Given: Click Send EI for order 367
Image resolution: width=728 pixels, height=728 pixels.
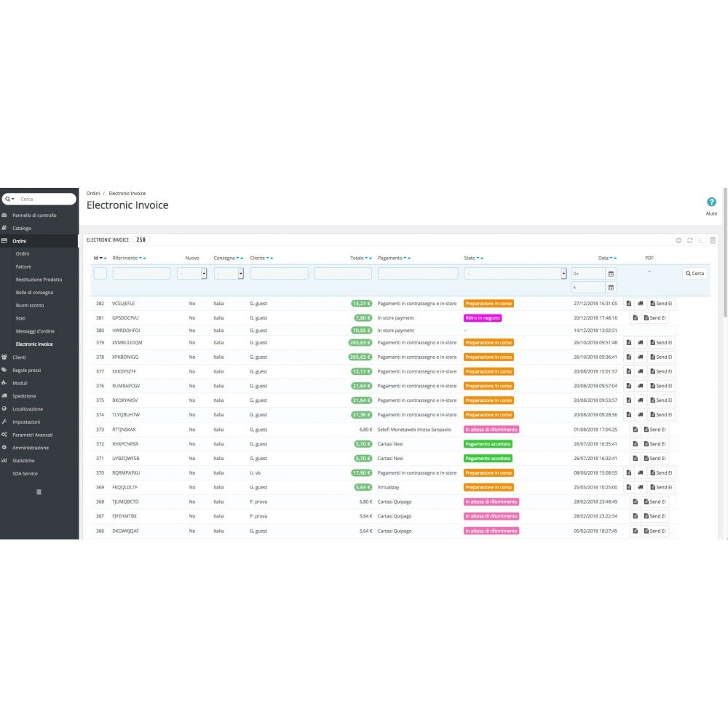Looking at the screenshot, I should click(654, 516).
